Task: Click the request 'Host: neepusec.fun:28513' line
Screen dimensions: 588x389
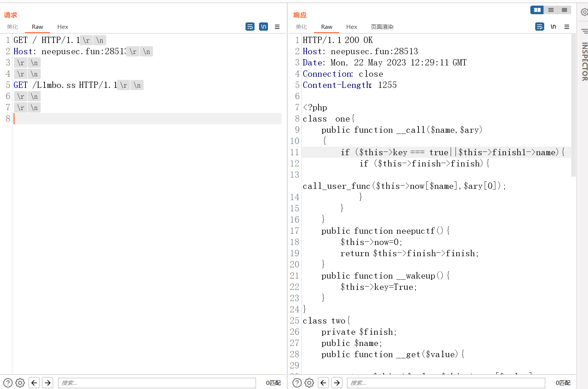Action: pyautogui.click(x=70, y=51)
